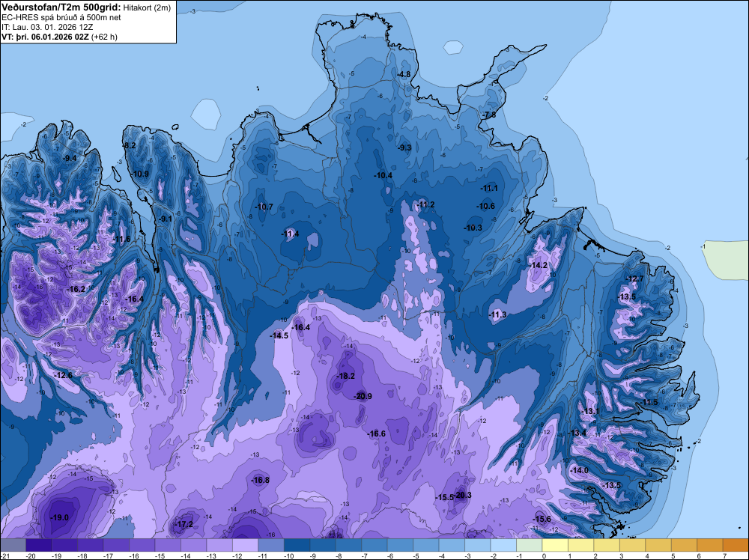Click the -20.3 temperature value
This screenshot has height=560, width=749.
(463, 495)
